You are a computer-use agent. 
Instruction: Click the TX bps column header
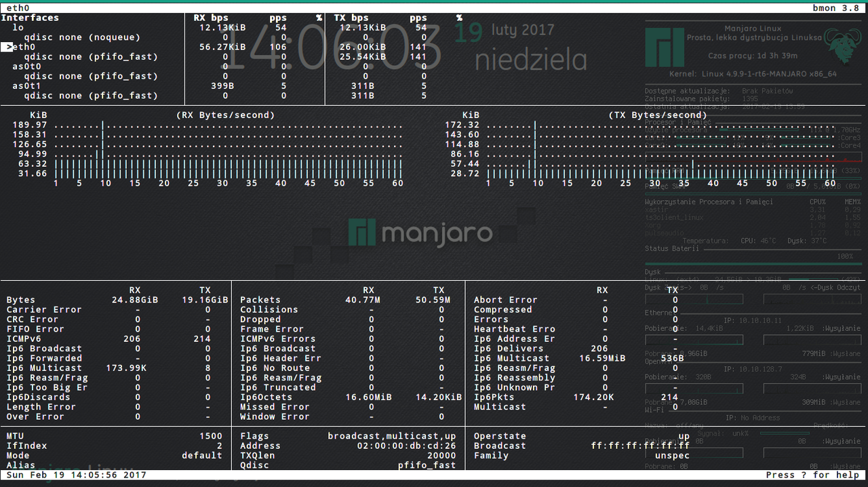click(351, 18)
